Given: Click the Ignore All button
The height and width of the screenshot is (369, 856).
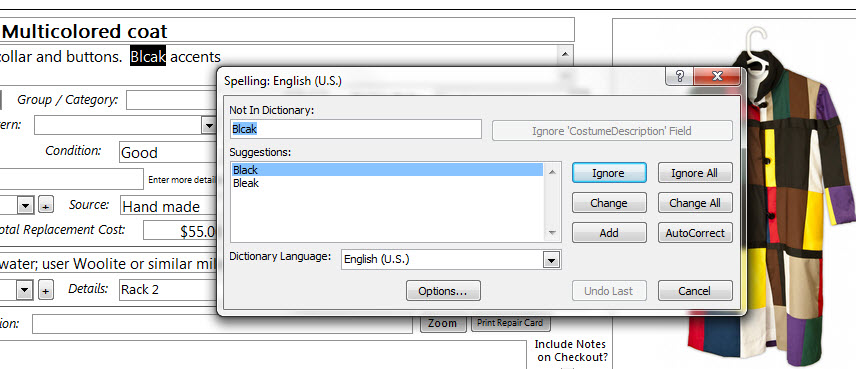Looking at the screenshot, I should (x=695, y=173).
